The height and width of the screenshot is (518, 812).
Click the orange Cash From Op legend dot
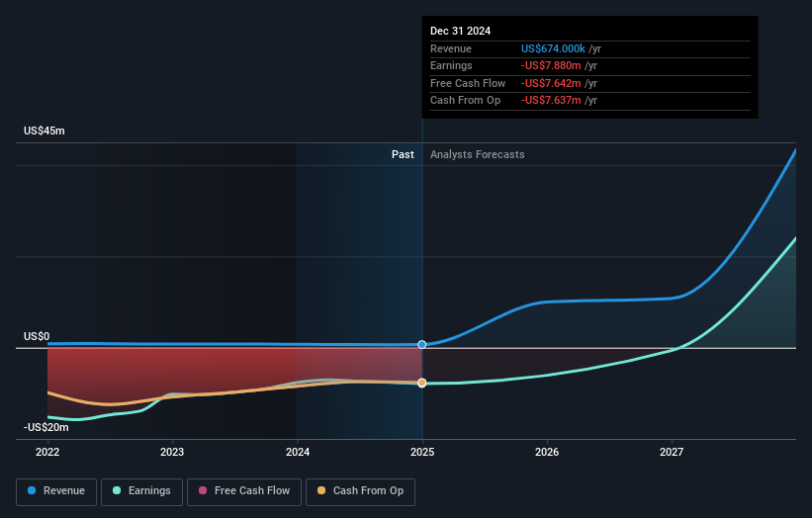(x=321, y=490)
